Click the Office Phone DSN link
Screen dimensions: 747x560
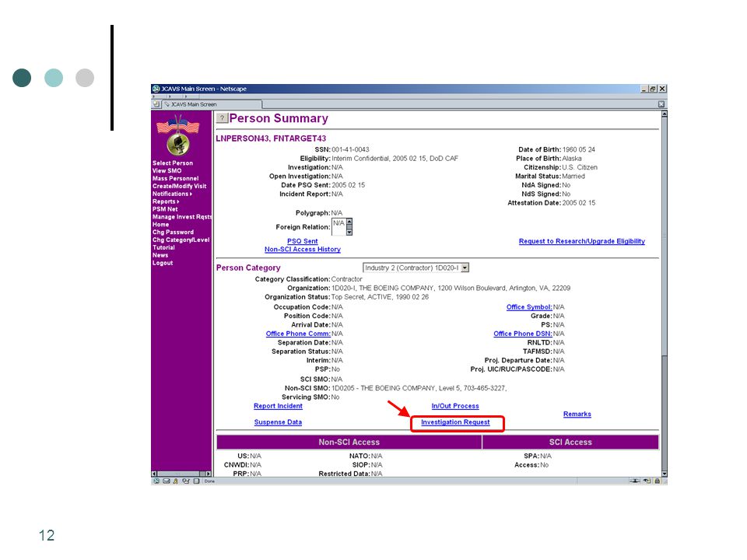pos(523,334)
